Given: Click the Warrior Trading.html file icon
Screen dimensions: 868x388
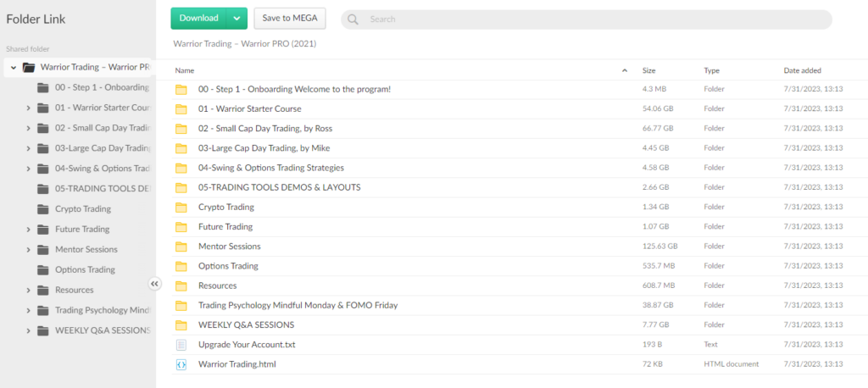Looking at the screenshot, I should click(x=181, y=364).
